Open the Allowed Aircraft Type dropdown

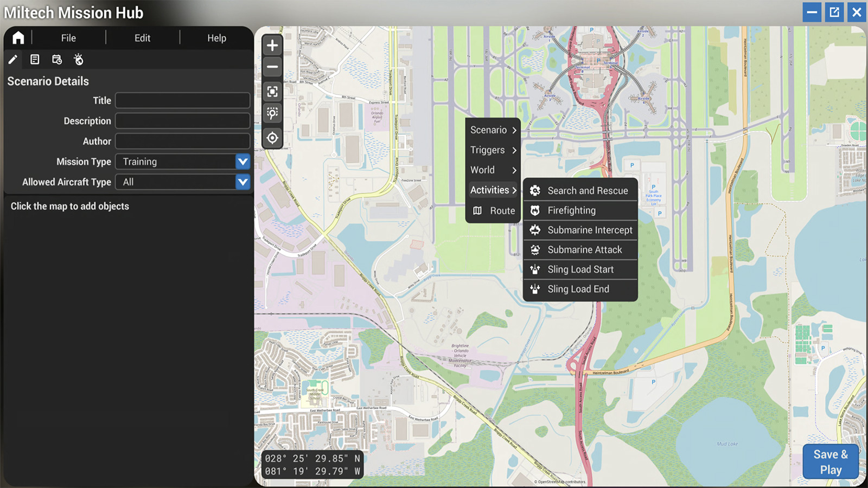[242, 182]
